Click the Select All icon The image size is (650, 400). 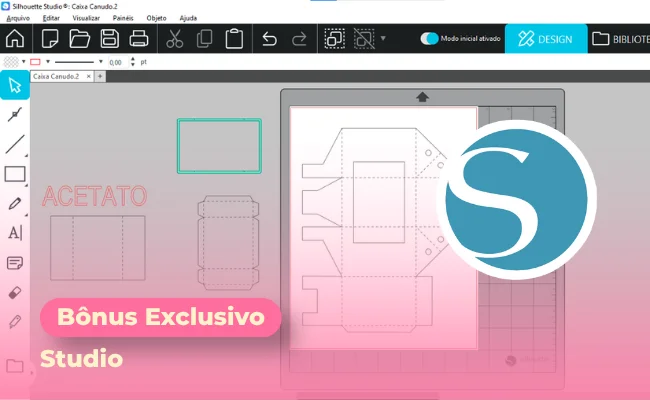335,39
